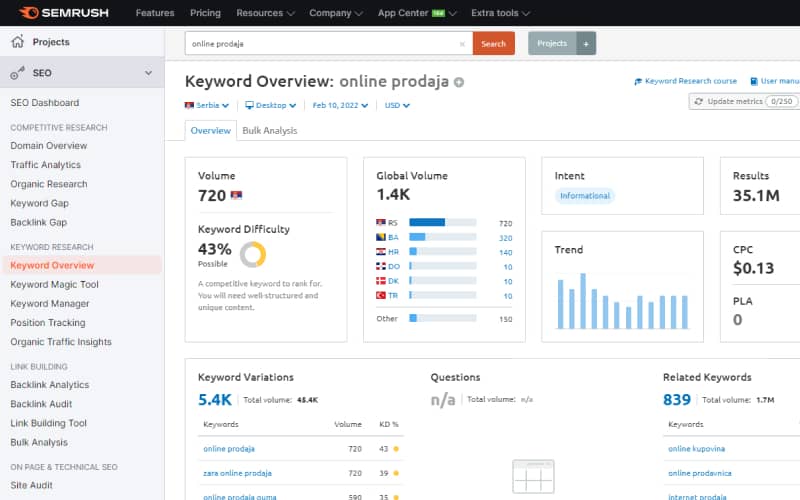Open Position Tracking in sidebar
800x500 pixels.
click(x=48, y=322)
